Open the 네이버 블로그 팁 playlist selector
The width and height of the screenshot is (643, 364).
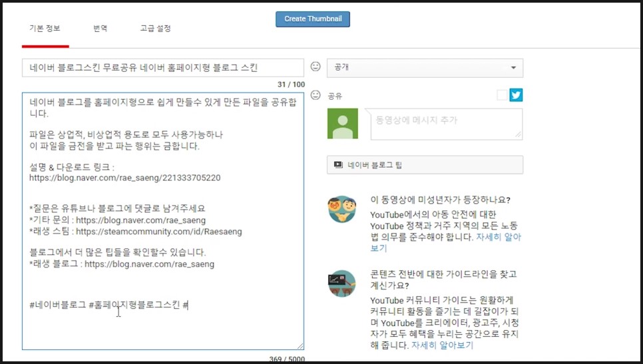click(x=425, y=165)
